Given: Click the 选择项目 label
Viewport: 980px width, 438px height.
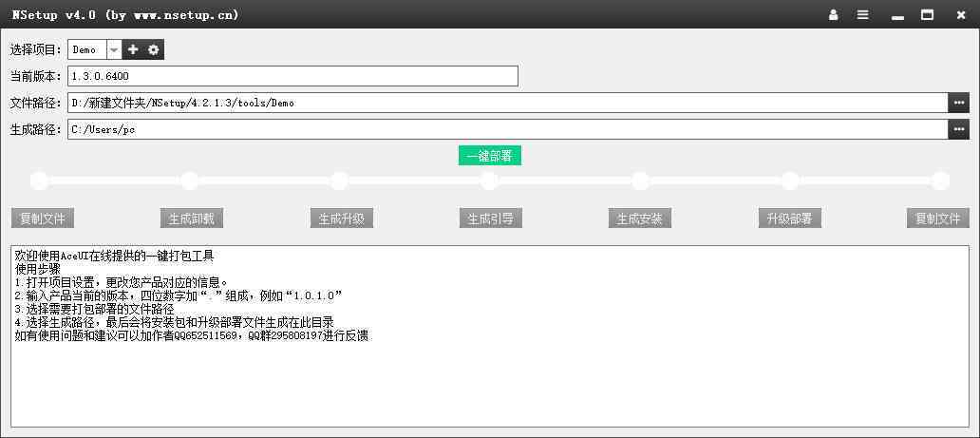Looking at the screenshot, I should coord(36,49).
